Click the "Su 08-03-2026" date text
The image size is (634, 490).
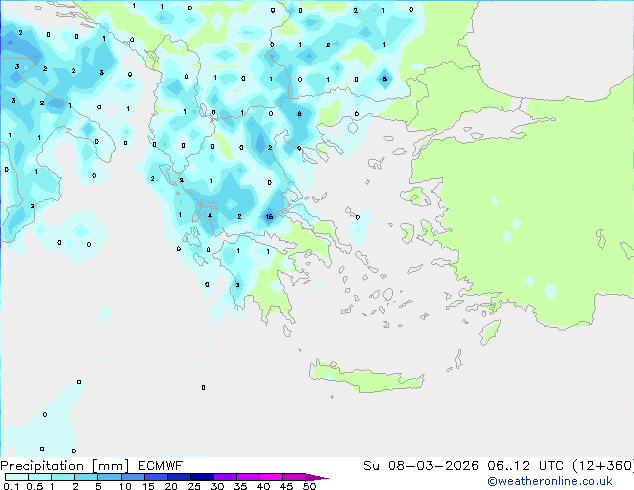tap(421, 466)
